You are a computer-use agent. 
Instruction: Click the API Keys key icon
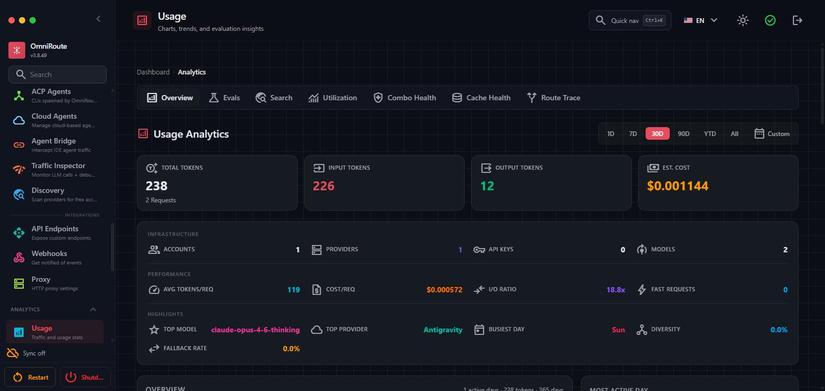point(479,249)
